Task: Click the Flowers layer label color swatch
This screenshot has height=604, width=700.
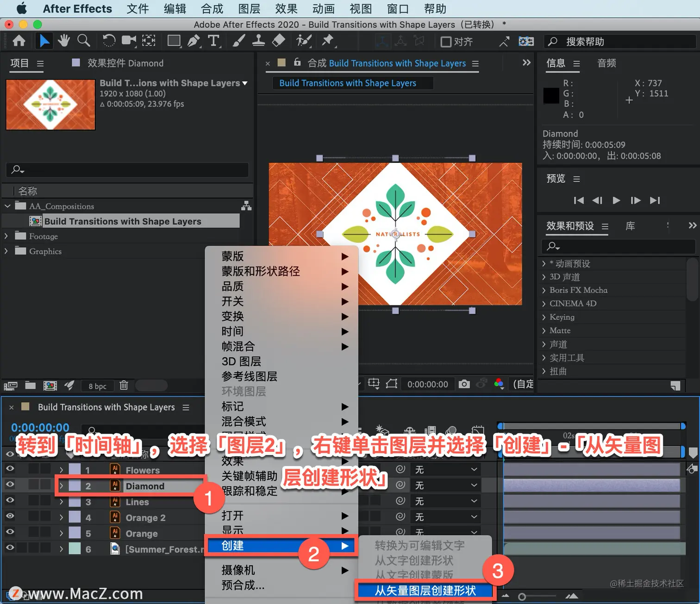Action: point(75,470)
